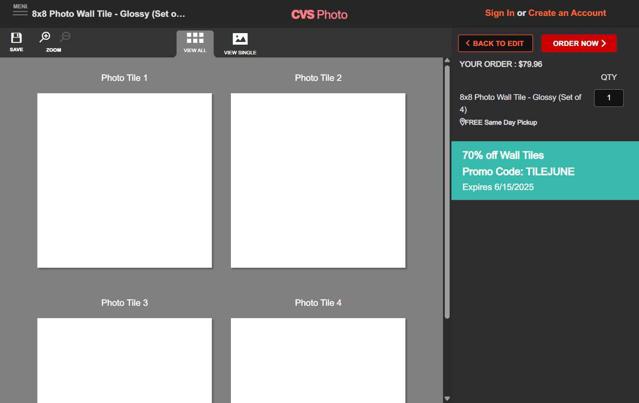Click the 'Photo Tile 2' label
The image size is (639, 403).
[318, 78]
